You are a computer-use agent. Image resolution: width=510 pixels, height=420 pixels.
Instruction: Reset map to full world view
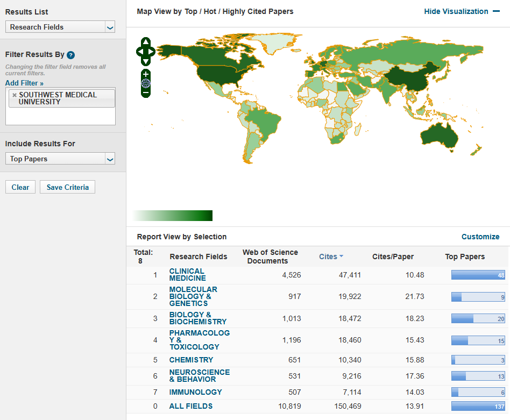[146, 83]
